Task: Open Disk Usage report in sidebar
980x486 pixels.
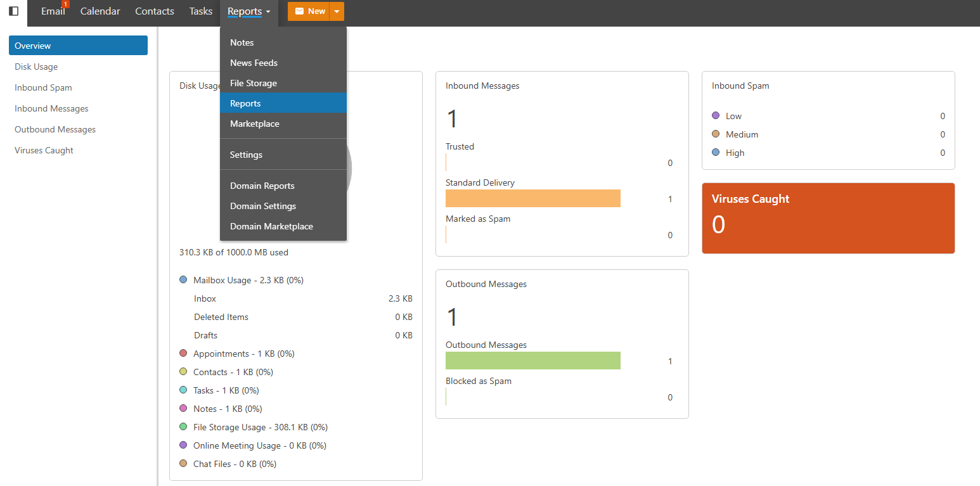Action: pyautogui.click(x=36, y=67)
